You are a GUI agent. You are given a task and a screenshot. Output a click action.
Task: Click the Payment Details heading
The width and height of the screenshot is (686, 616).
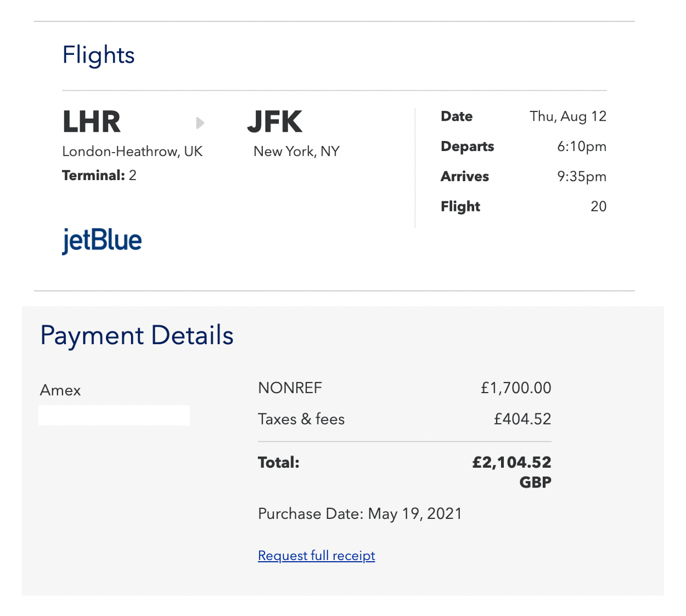pos(137,335)
